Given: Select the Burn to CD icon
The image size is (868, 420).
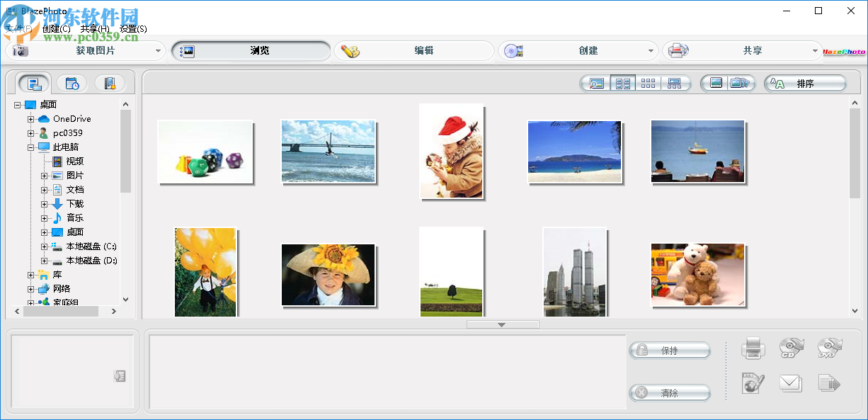Looking at the screenshot, I should [791, 348].
